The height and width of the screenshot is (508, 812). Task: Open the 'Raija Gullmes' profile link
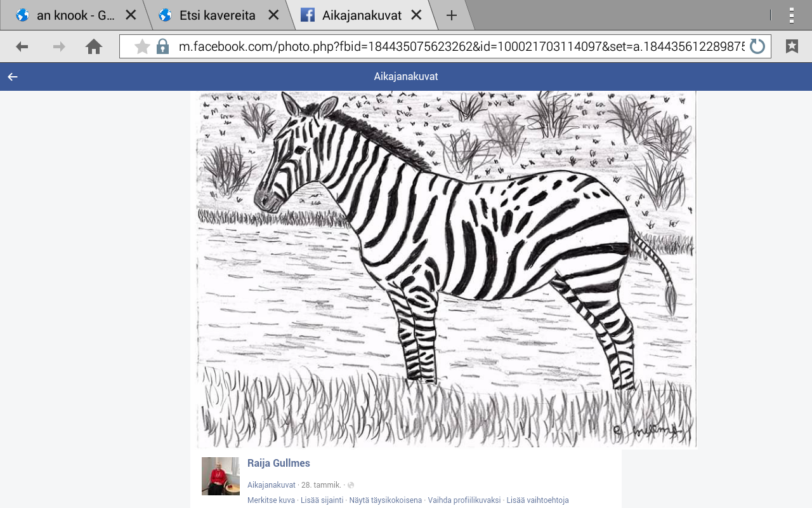[x=278, y=464]
